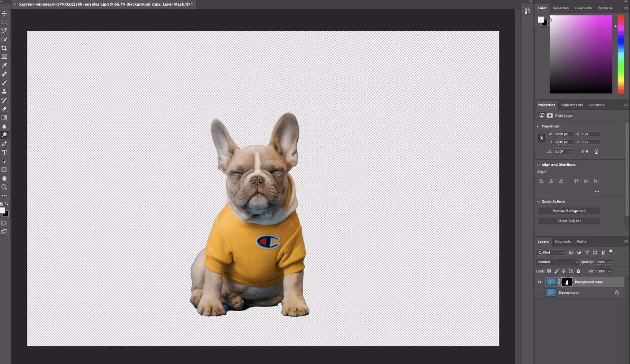Switch to the Paths tab
This screenshot has height=364, width=630.
tap(582, 242)
